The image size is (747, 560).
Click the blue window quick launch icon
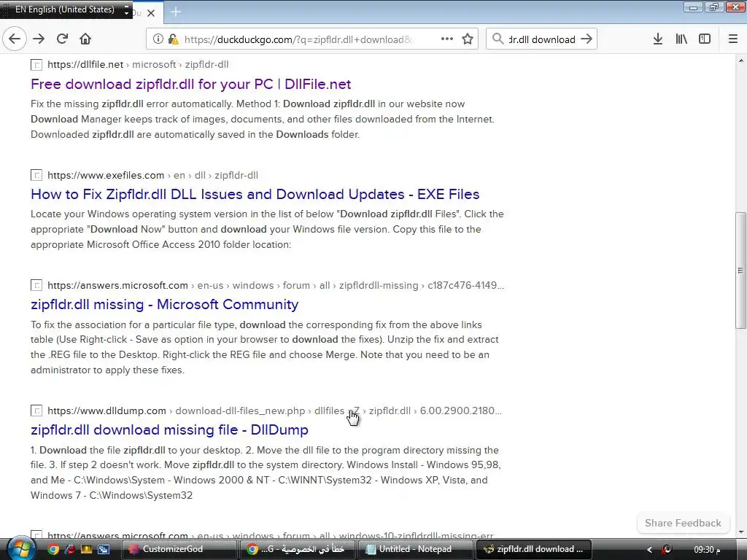click(x=104, y=549)
